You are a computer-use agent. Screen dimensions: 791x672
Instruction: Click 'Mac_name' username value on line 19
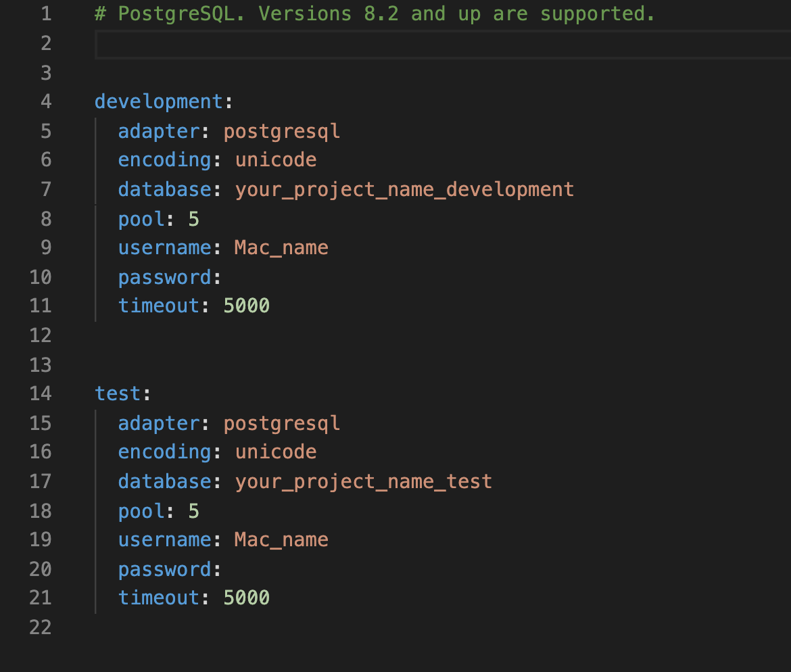(x=281, y=540)
